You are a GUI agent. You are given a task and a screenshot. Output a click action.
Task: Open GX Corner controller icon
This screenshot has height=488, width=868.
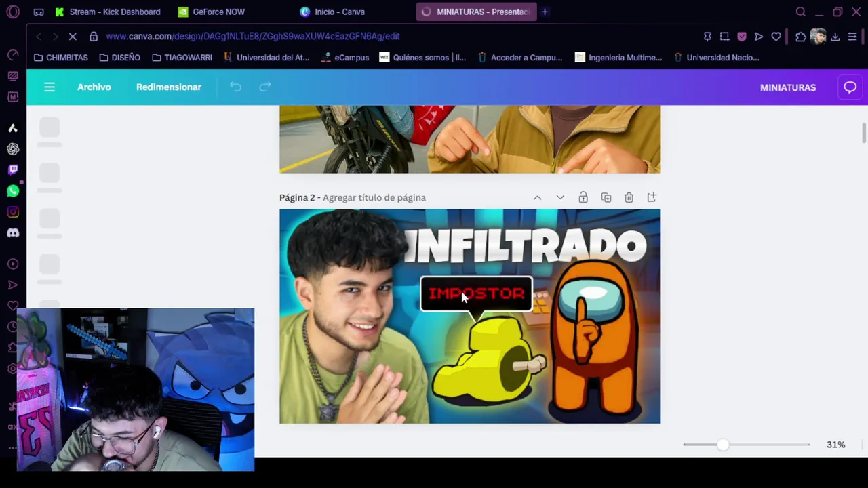(39, 12)
